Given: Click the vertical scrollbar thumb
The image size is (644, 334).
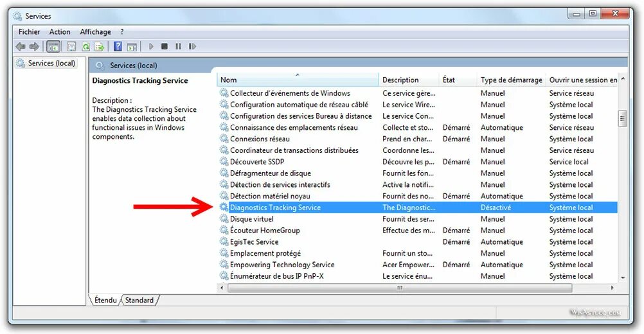Looking at the screenshot, I should (623, 119).
